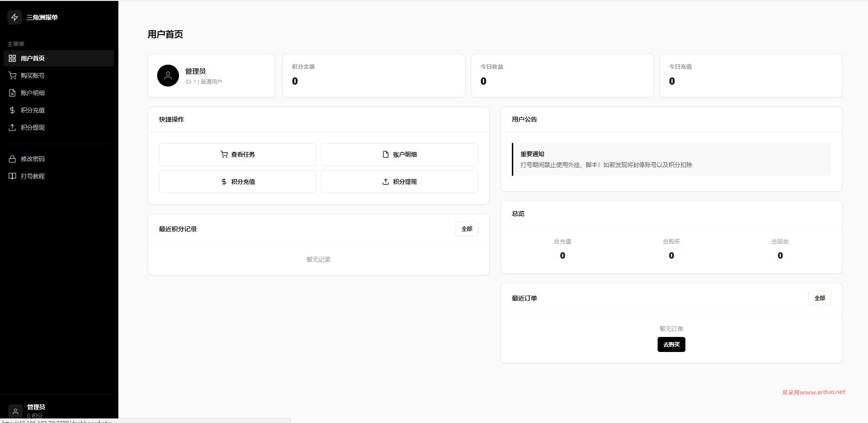This screenshot has width=868, height=423.
Task: Click the 管理员 avatar in profile card
Action: pyautogui.click(x=168, y=76)
